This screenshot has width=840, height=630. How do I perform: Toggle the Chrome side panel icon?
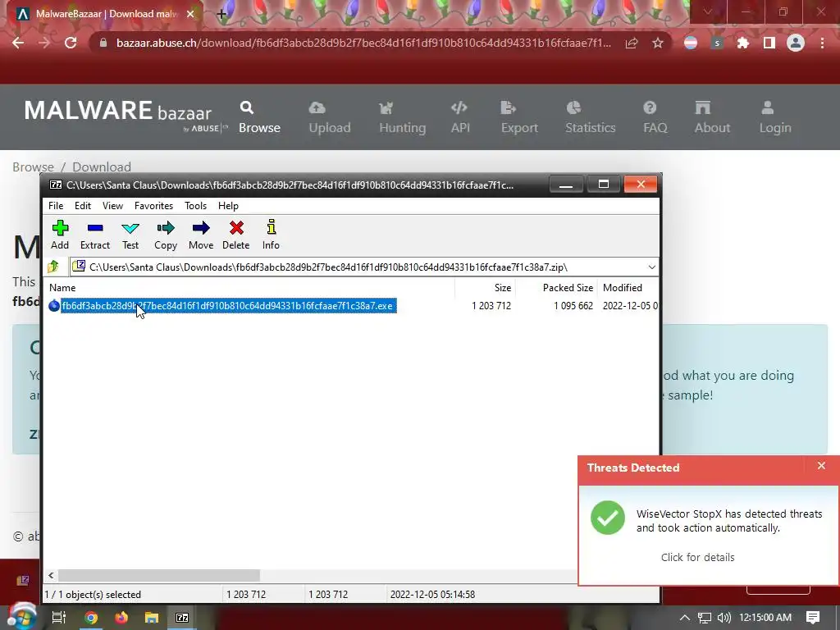[769, 43]
